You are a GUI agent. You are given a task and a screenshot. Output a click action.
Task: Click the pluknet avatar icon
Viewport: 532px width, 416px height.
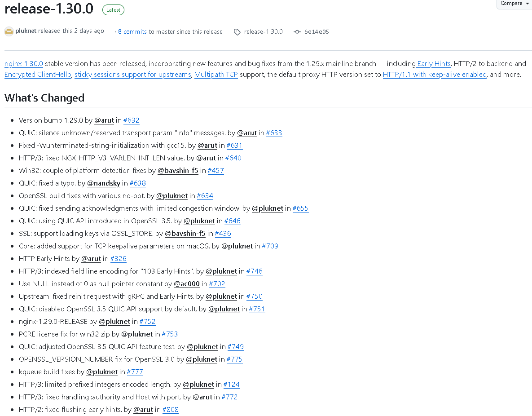point(9,31)
